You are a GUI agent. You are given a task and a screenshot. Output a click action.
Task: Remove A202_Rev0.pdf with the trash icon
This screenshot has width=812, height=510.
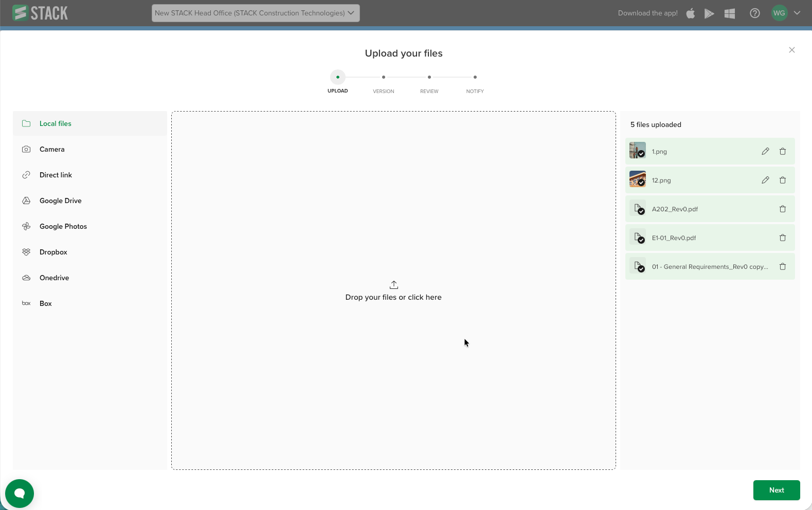(782, 209)
